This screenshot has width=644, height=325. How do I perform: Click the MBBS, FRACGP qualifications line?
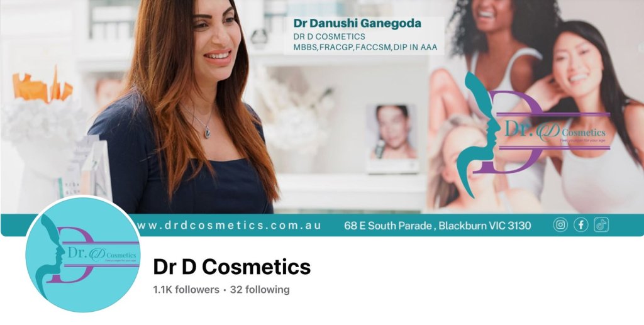coord(365,47)
